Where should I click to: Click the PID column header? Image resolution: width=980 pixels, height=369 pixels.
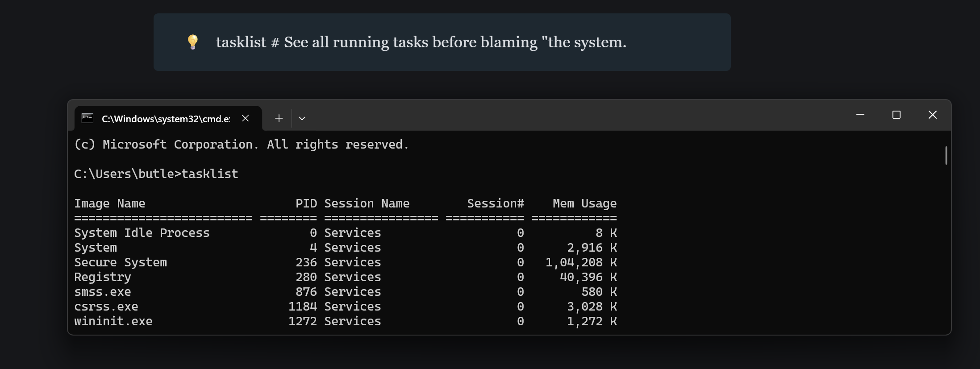click(x=306, y=203)
